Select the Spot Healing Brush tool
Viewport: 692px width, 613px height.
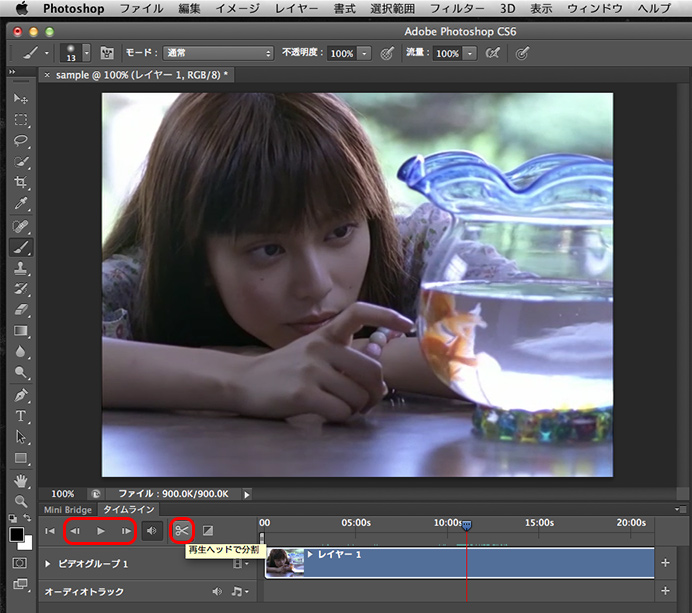pyautogui.click(x=20, y=226)
